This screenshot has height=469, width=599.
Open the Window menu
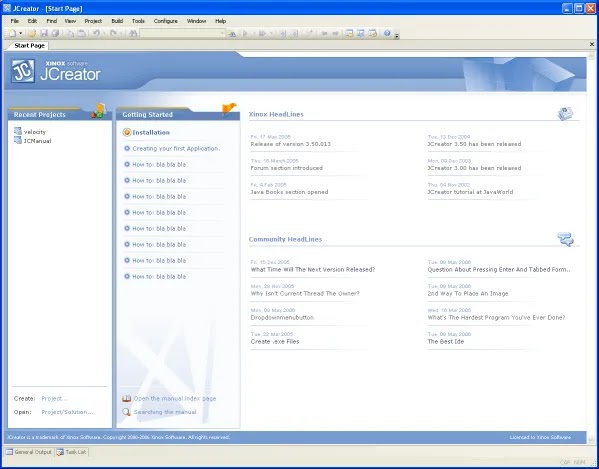click(196, 21)
